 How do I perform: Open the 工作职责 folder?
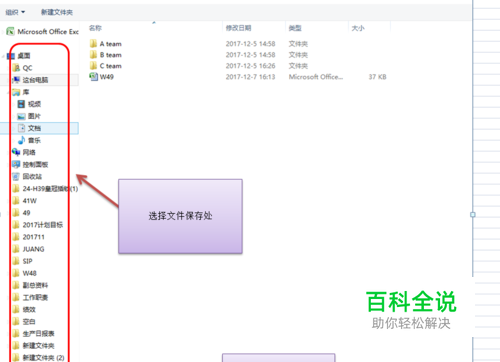tap(30, 297)
